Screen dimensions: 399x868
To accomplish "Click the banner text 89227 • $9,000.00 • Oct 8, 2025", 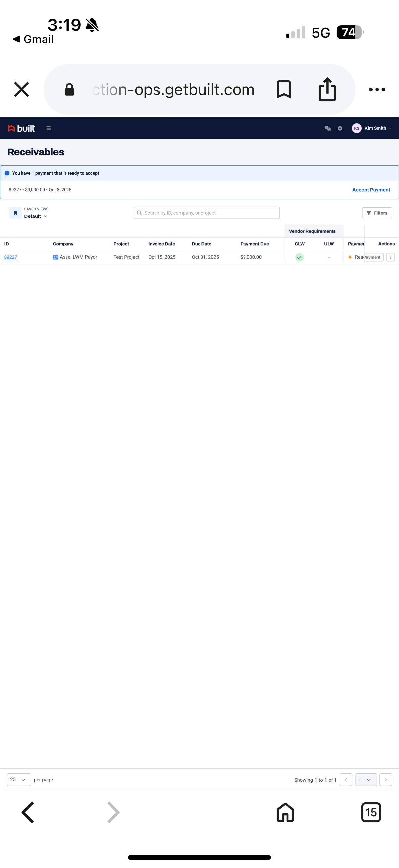I will (40, 190).
